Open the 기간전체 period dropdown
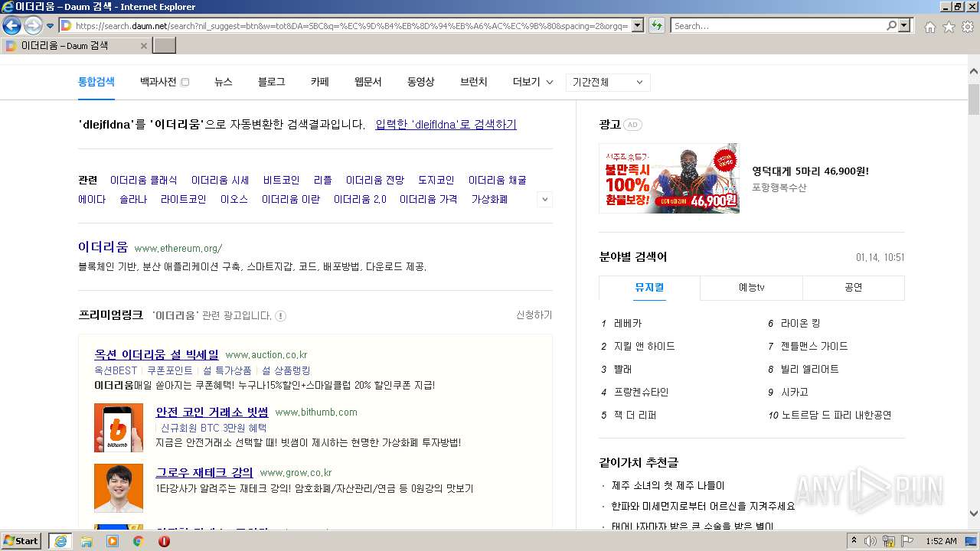Image resolution: width=980 pixels, height=551 pixels. (x=608, y=82)
